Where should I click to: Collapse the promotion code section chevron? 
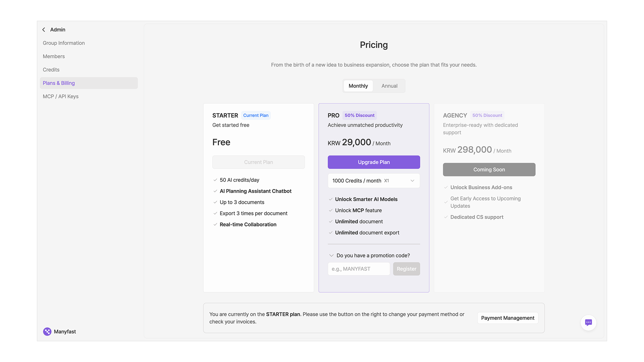click(x=331, y=255)
